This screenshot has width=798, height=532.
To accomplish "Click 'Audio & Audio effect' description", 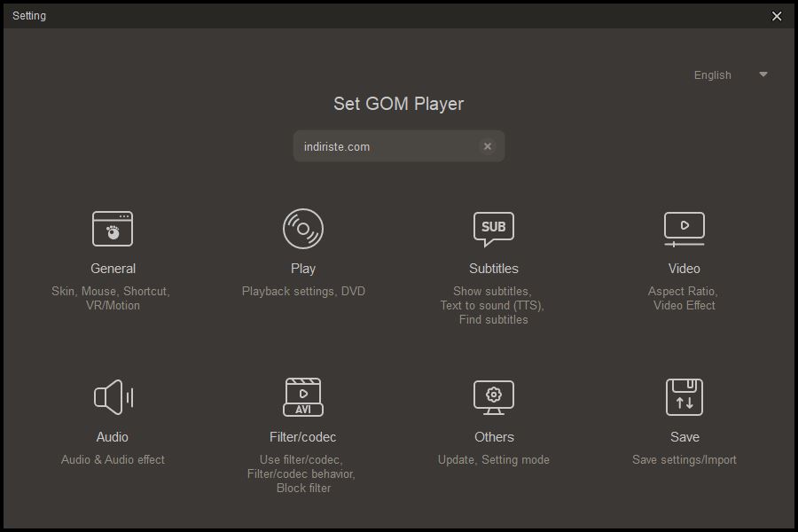I will [x=113, y=459].
